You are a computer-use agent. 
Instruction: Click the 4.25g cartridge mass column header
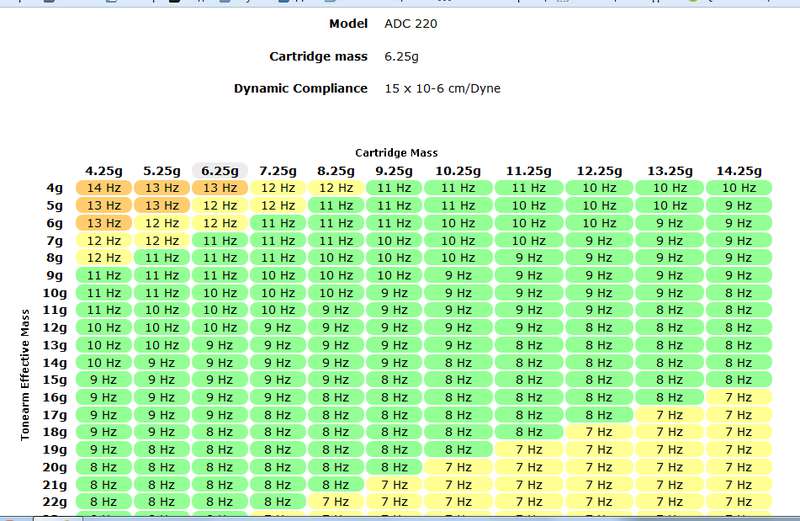pyautogui.click(x=104, y=170)
